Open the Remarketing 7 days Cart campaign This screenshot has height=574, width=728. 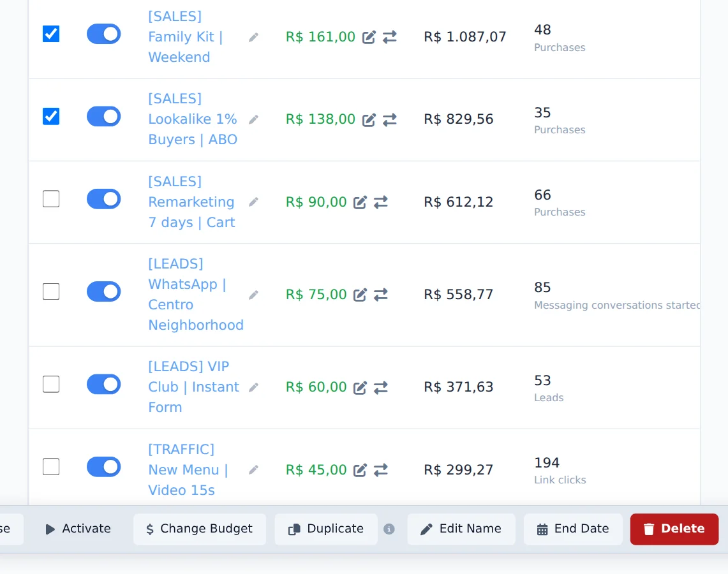tap(192, 202)
